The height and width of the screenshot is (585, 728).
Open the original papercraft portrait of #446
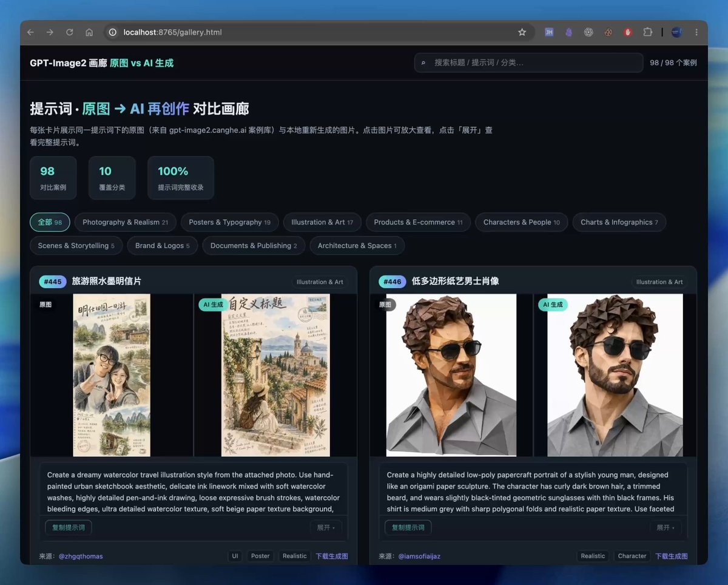click(x=451, y=375)
